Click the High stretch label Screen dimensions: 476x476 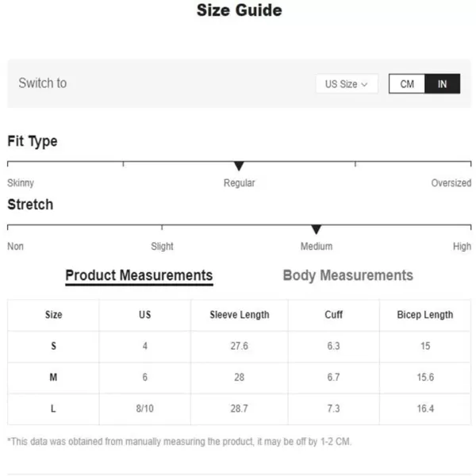[x=462, y=247]
